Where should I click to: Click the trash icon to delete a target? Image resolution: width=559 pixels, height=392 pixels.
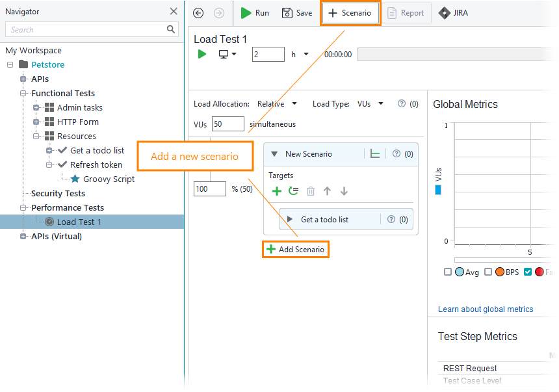coord(311,190)
